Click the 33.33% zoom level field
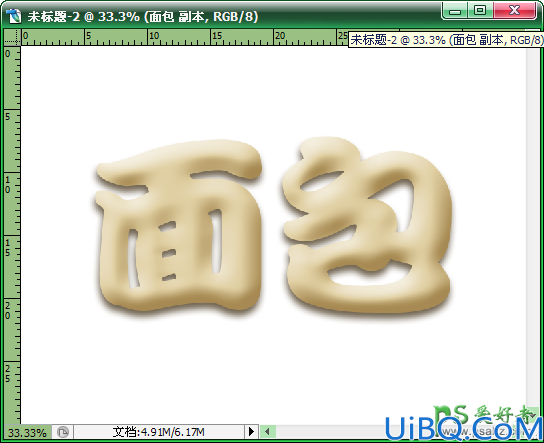Viewport: 544px width, 443px height. pos(27,433)
